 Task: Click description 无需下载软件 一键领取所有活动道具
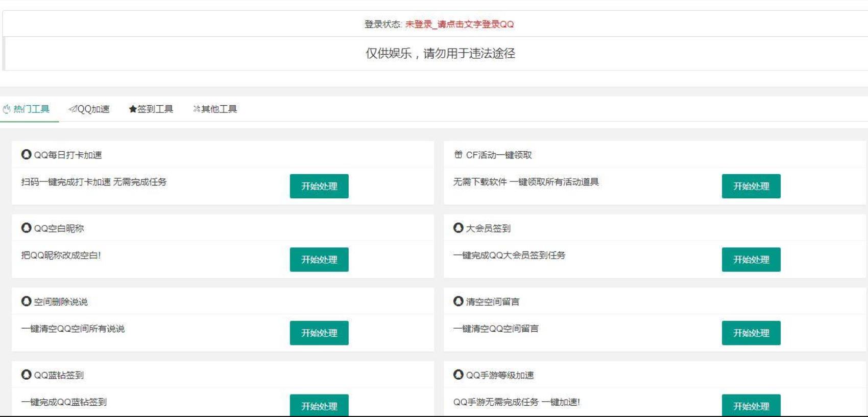[x=526, y=181]
